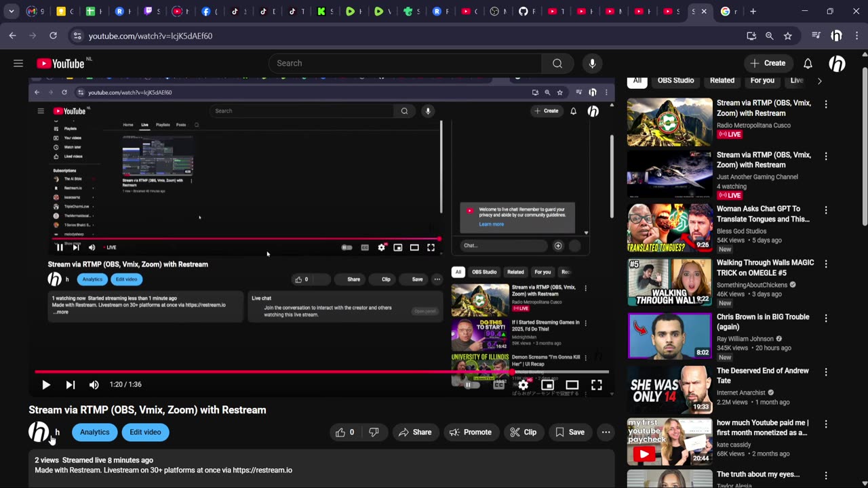Open the Chris Brown BIG Trouble thumbnail
Screen dimensions: 868x488
[669, 335]
